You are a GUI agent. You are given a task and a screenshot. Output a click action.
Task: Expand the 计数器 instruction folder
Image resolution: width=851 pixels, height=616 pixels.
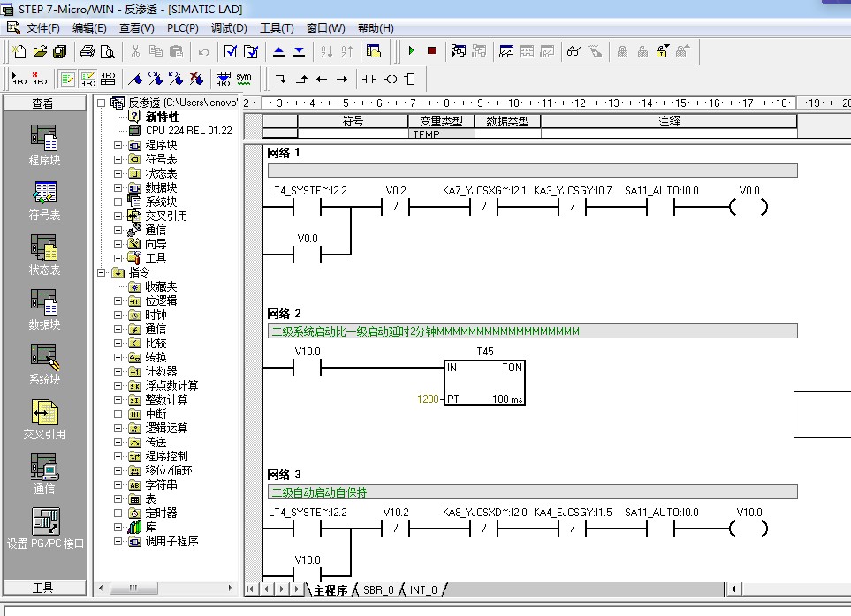click(118, 372)
